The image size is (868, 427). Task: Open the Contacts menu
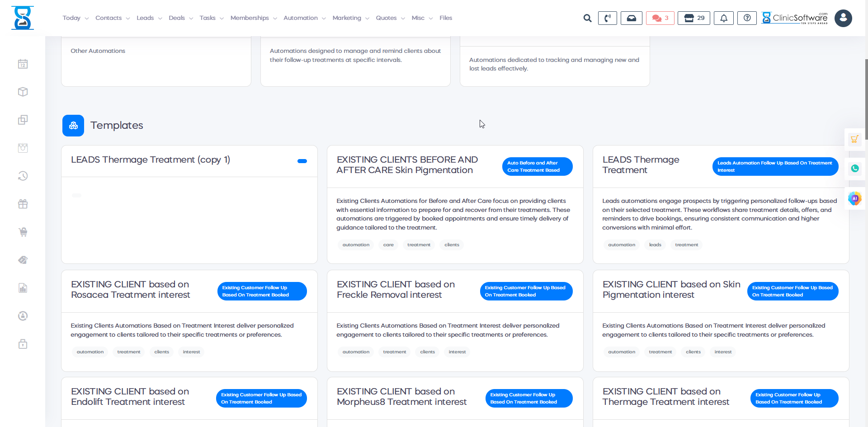coord(112,18)
